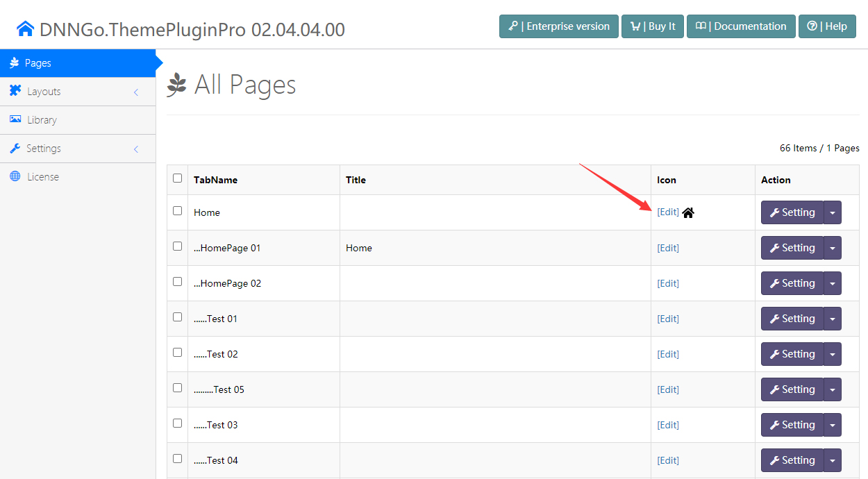The image size is (868, 479).
Task: Check the Test 05 row checkbox
Action: pyautogui.click(x=178, y=388)
